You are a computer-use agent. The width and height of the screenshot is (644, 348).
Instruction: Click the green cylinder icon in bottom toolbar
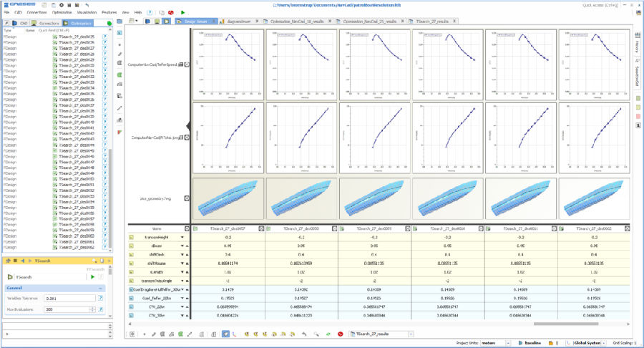click(x=180, y=334)
